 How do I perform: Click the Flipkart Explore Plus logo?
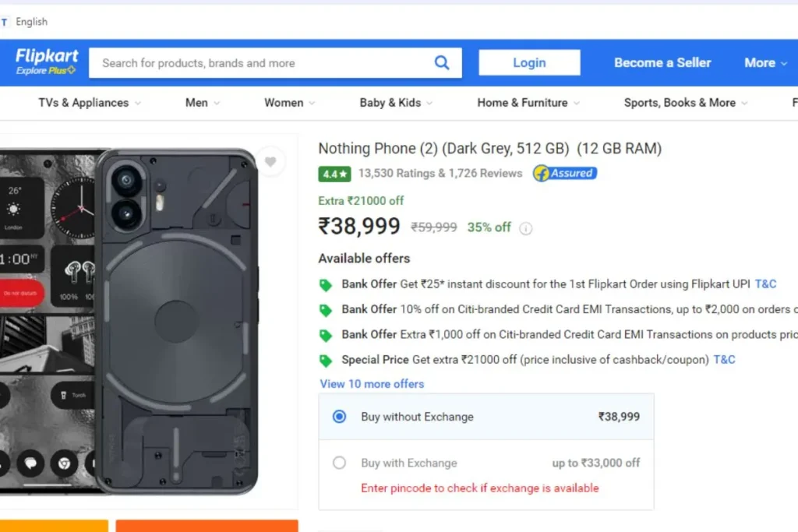pos(47,62)
